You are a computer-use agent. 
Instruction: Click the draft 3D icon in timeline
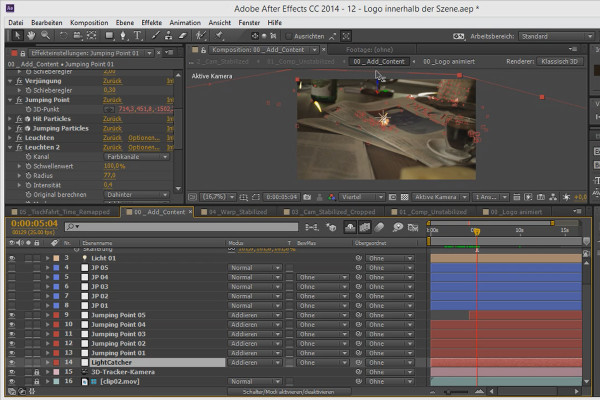pos(331,227)
